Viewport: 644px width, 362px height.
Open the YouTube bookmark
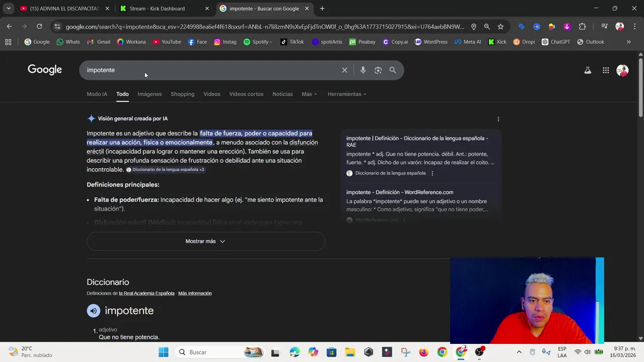coord(167,42)
